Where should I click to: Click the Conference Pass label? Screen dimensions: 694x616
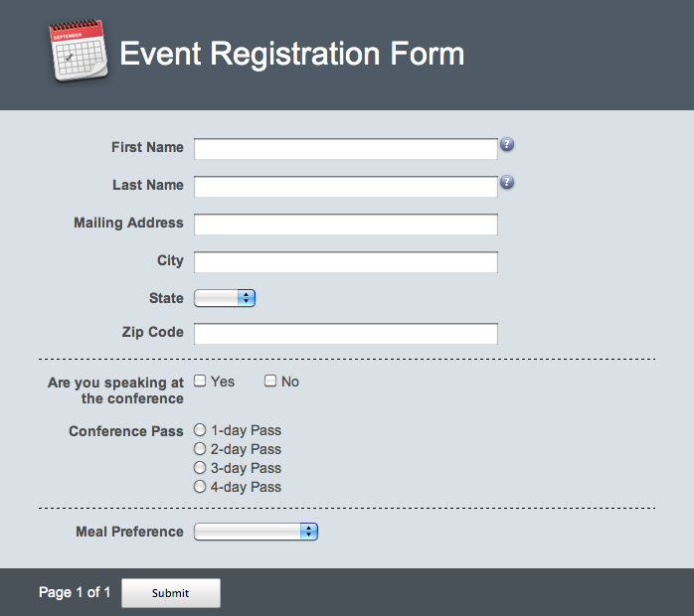pyautogui.click(x=126, y=431)
